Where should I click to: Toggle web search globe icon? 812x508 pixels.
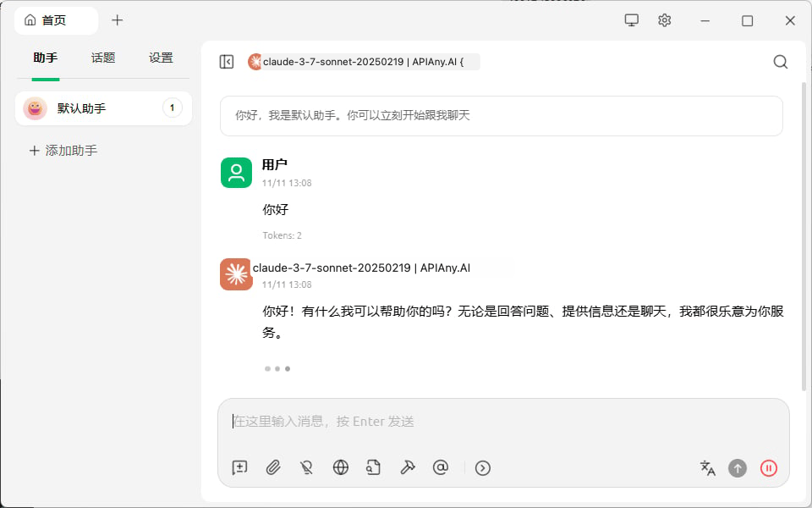[x=340, y=467]
